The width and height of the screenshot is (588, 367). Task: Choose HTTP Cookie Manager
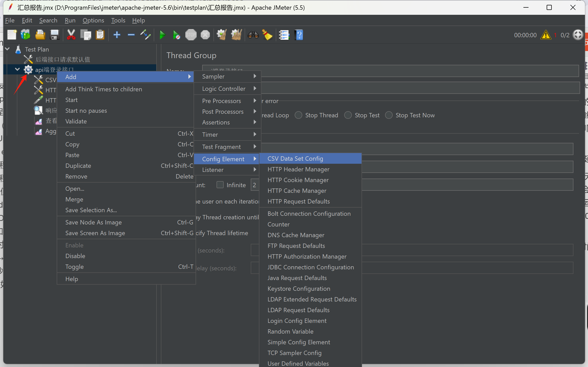point(310,180)
